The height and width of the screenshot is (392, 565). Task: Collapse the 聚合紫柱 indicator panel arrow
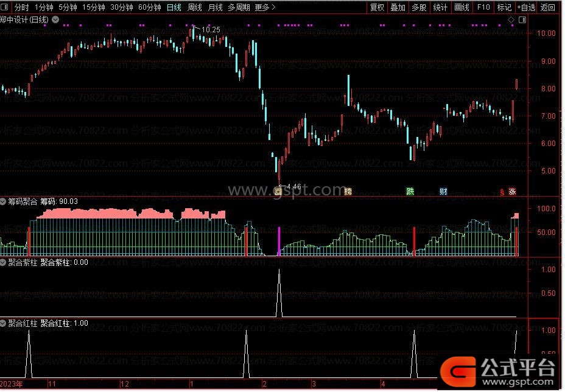pos(3,263)
